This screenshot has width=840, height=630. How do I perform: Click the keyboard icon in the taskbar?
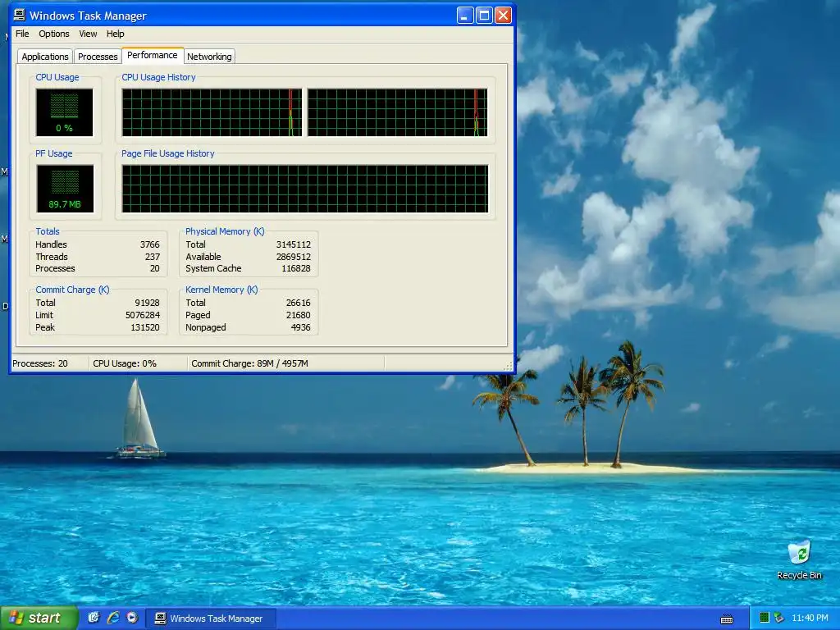click(x=727, y=619)
